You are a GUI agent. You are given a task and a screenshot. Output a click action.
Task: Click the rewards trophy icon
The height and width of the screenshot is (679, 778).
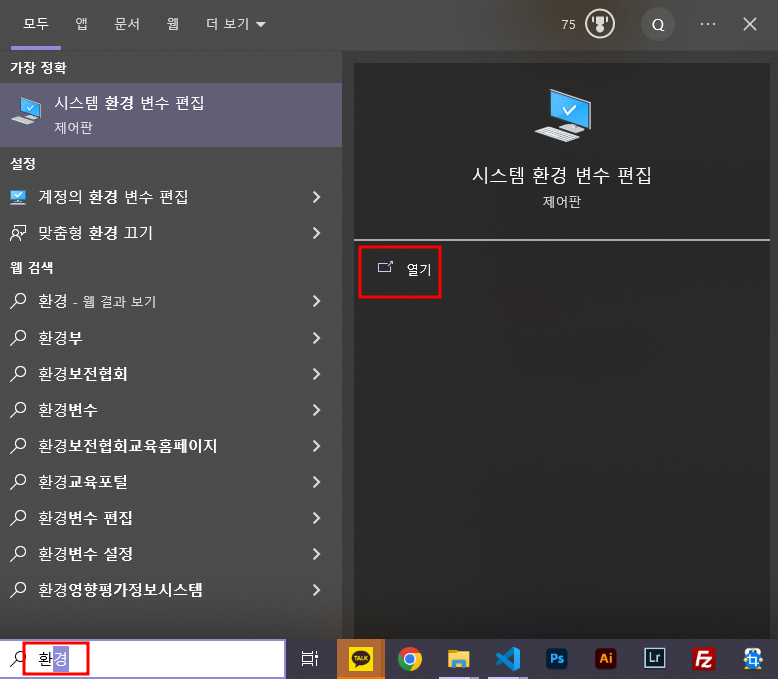tap(599, 24)
